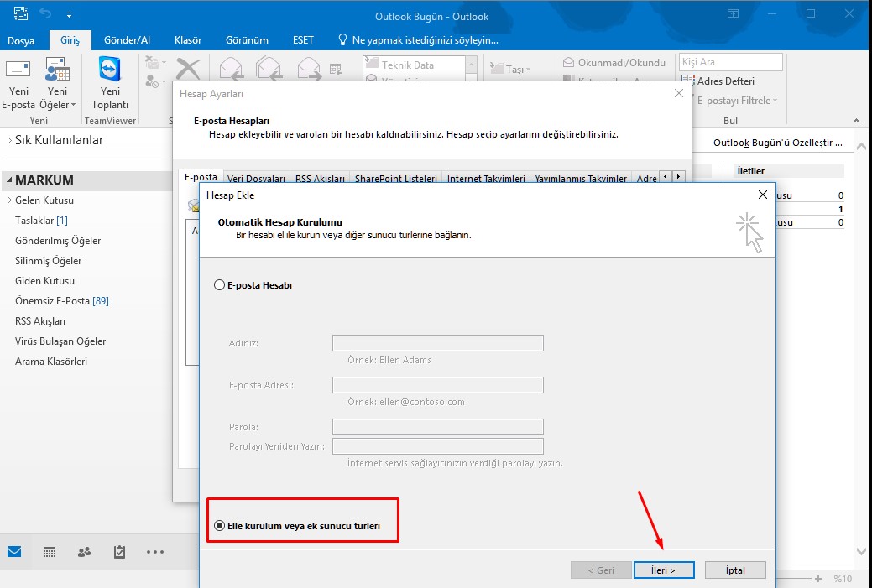Click the İleri > button
Viewport: 872px width, 588px height.
(664, 570)
